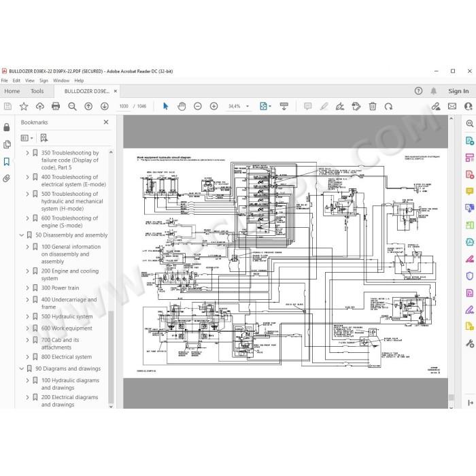
Task: Open the View menu
Action: point(30,80)
